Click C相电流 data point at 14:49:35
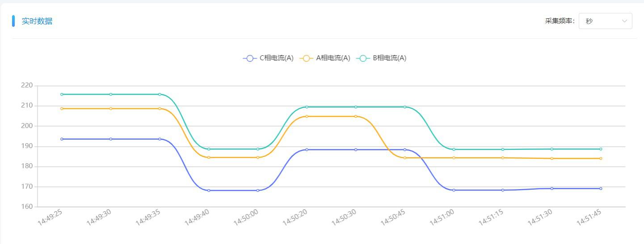 point(160,139)
